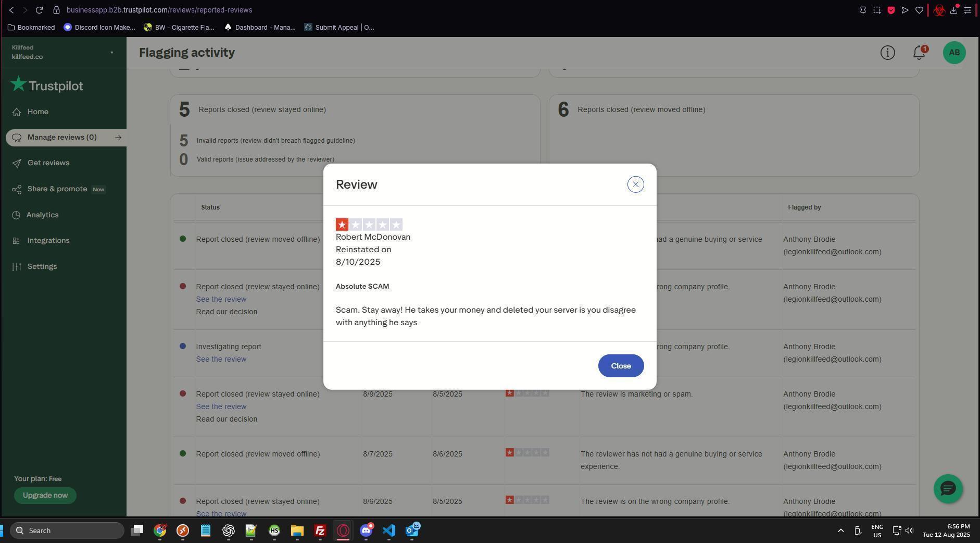
Task: Click the taskbar Search box
Action: (x=67, y=530)
